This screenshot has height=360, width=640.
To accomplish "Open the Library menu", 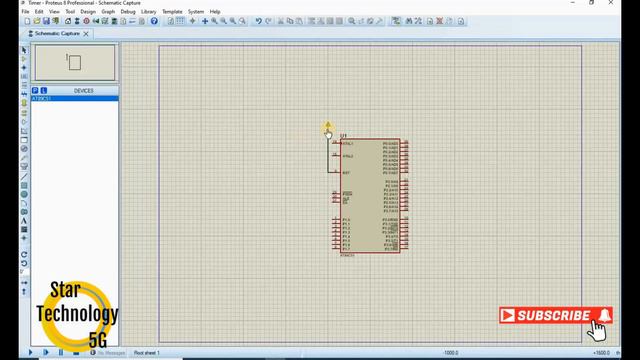I will 149,11.
